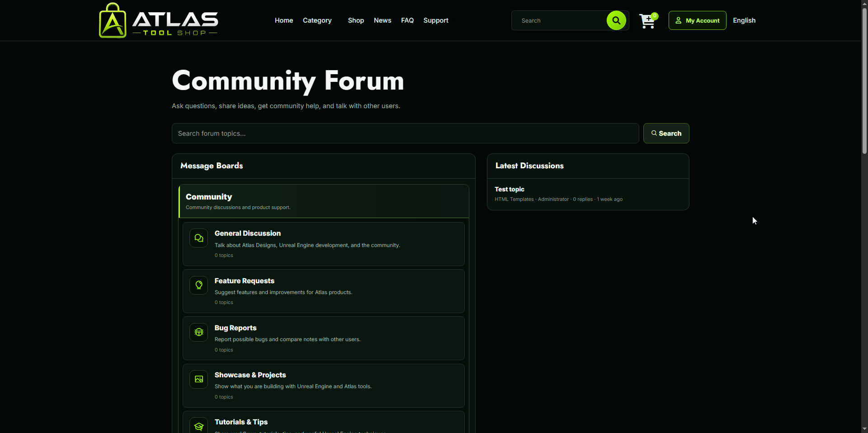Click 'HTML Templates · Administrator' meta text
Viewport: 868px width, 433px height.
[532, 199]
